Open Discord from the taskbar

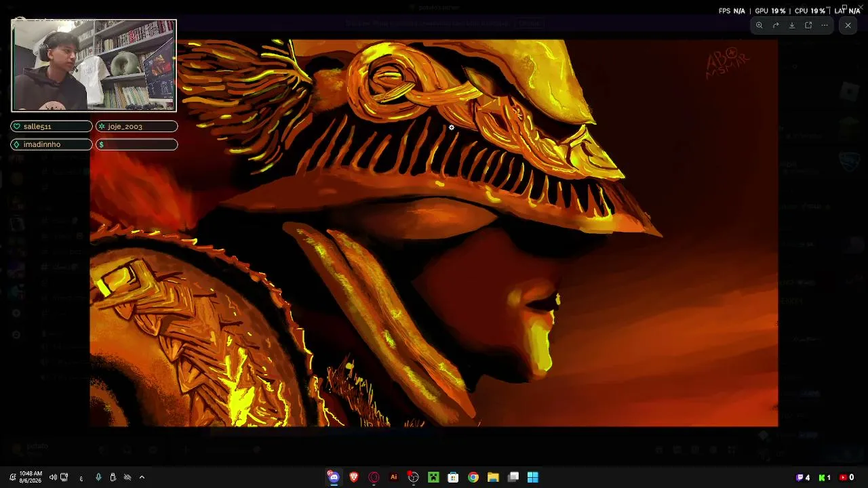(x=333, y=477)
